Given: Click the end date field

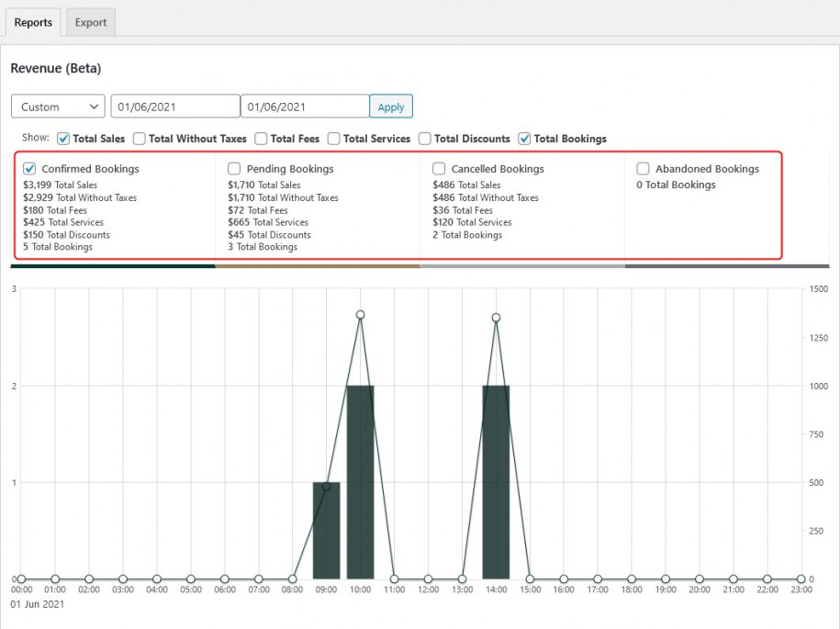Looking at the screenshot, I should (305, 106).
